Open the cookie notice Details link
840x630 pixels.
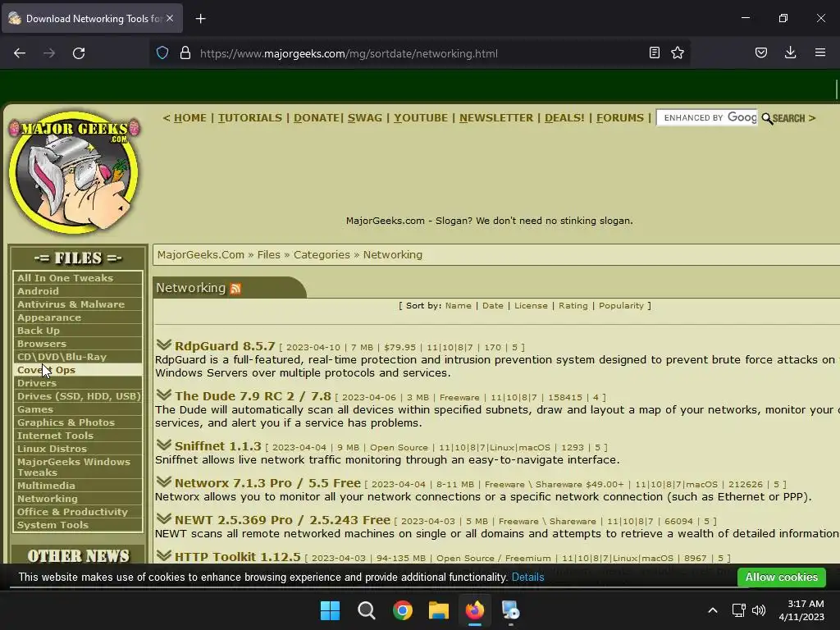(527, 577)
